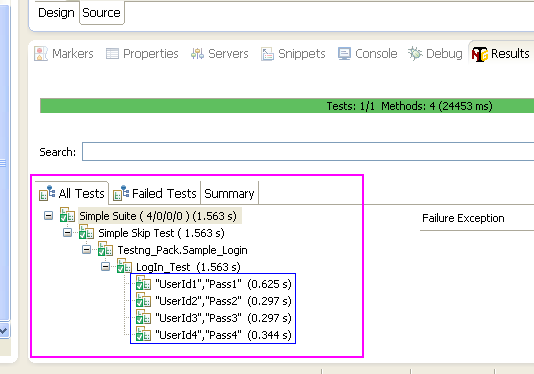Click the Simple Suite passed icon
The image size is (534, 374).
[67, 215]
